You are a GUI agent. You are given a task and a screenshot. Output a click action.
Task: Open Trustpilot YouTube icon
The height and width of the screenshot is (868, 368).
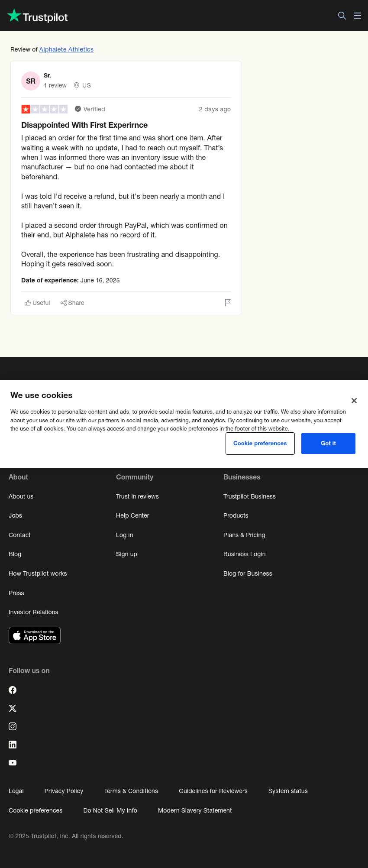pos(13,763)
